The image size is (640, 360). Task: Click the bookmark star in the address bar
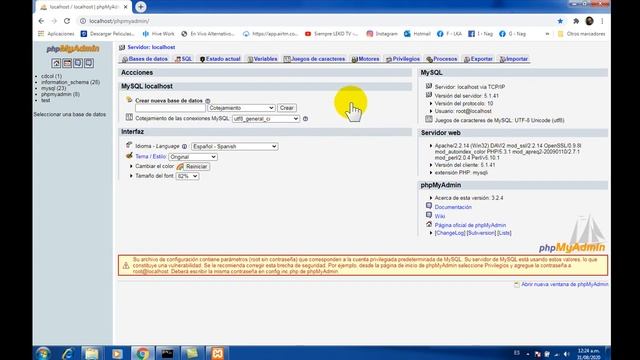(x=560, y=21)
